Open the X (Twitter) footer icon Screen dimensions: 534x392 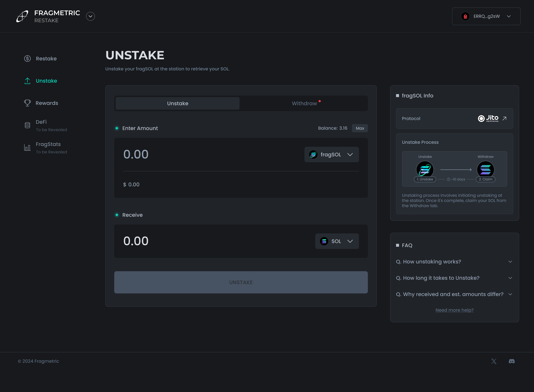click(494, 361)
